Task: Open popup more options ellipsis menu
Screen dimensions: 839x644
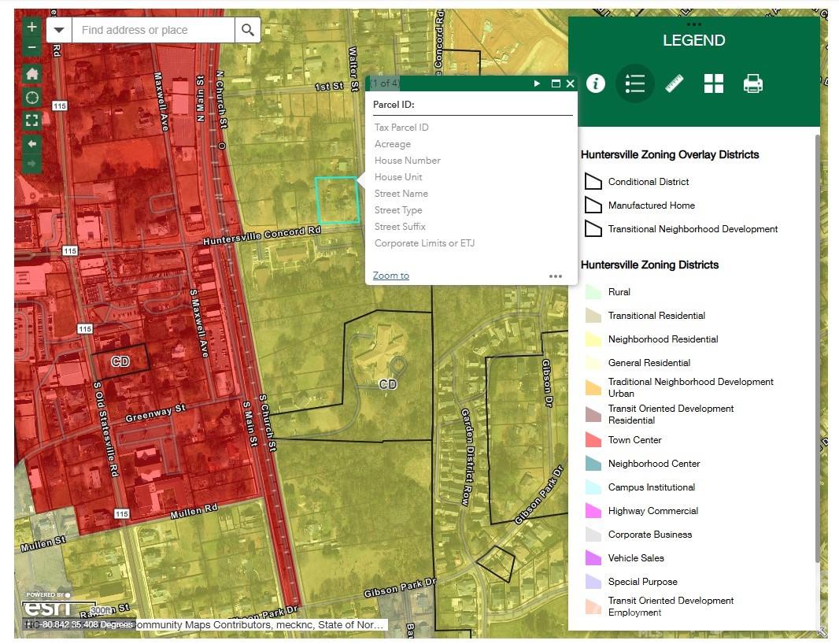Action: click(x=556, y=276)
